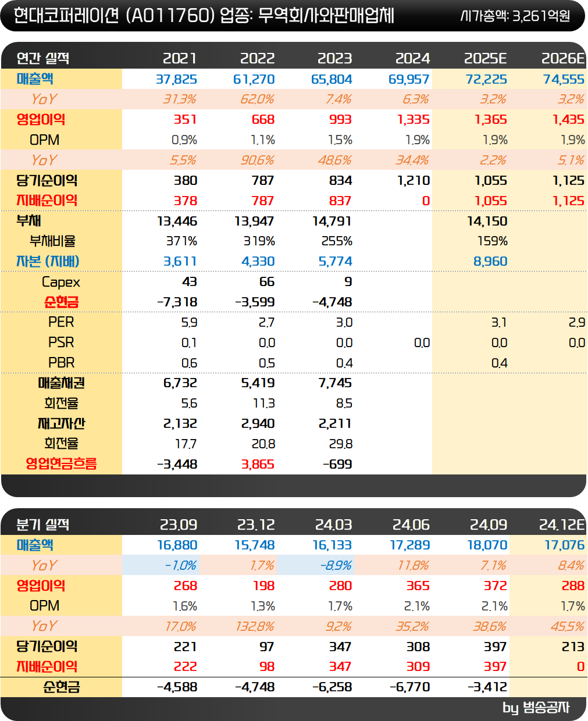Click the title 현대코퍼레이션 (A011760)

coord(114,16)
